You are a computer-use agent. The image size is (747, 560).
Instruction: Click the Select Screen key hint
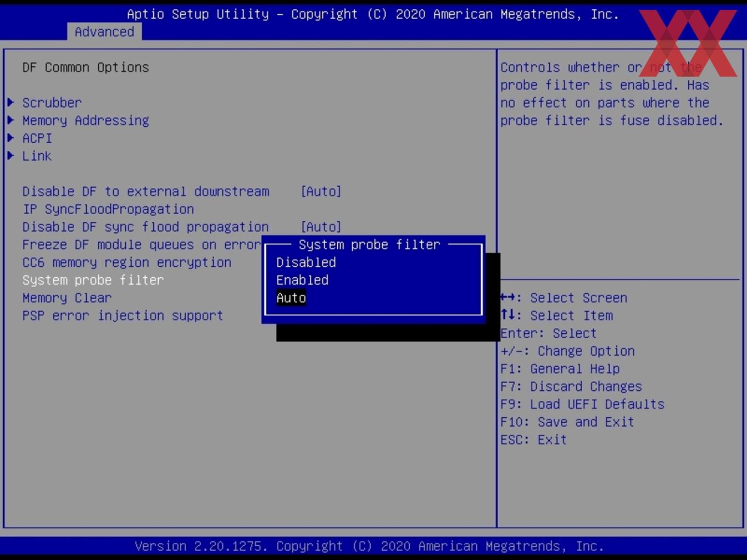pyautogui.click(x=564, y=298)
